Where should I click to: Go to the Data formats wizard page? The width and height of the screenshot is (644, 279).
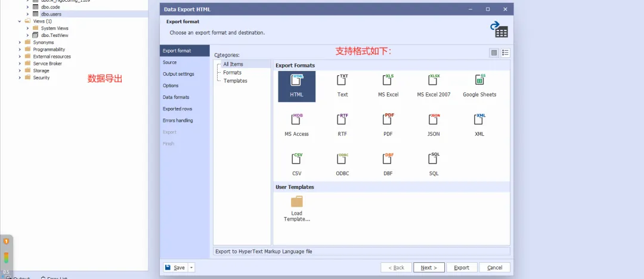176,97
